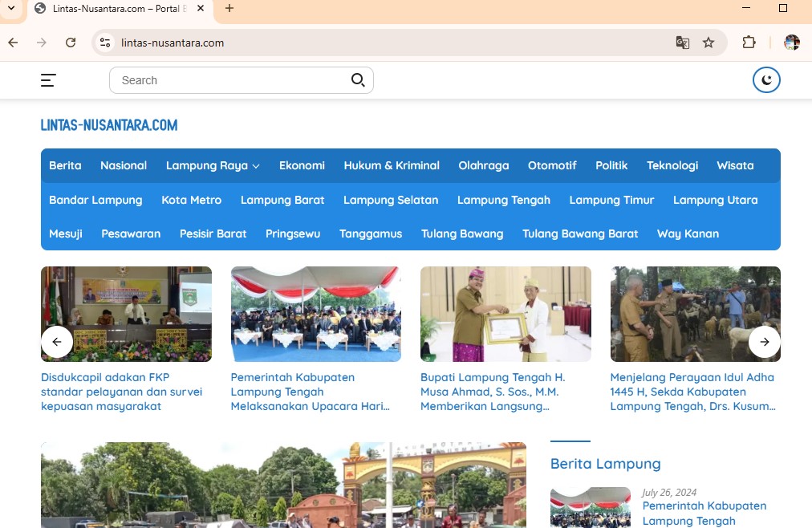Click the browser forward arrow
The image size is (812, 528).
click(42, 43)
